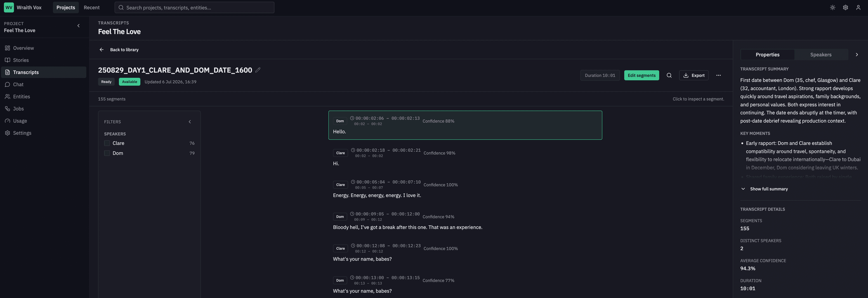Screen dimensions: 868x298
Task: Click the 'Feel The Love' page heading
Action: (x=119, y=32)
